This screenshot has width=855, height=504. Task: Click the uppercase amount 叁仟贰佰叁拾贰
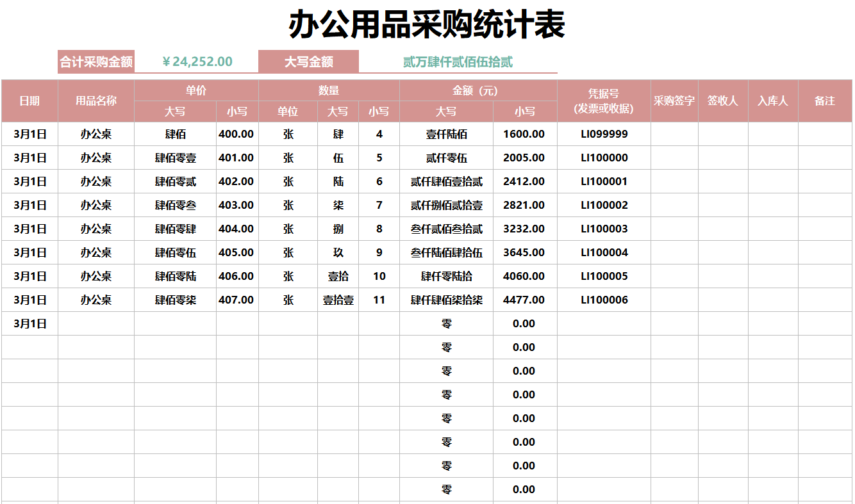coord(446,229)
